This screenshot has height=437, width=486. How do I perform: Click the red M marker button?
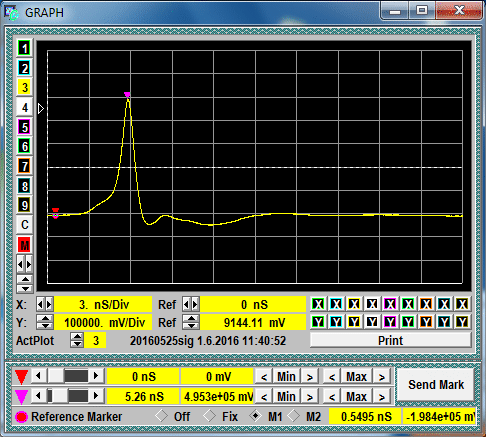(24, 245)
